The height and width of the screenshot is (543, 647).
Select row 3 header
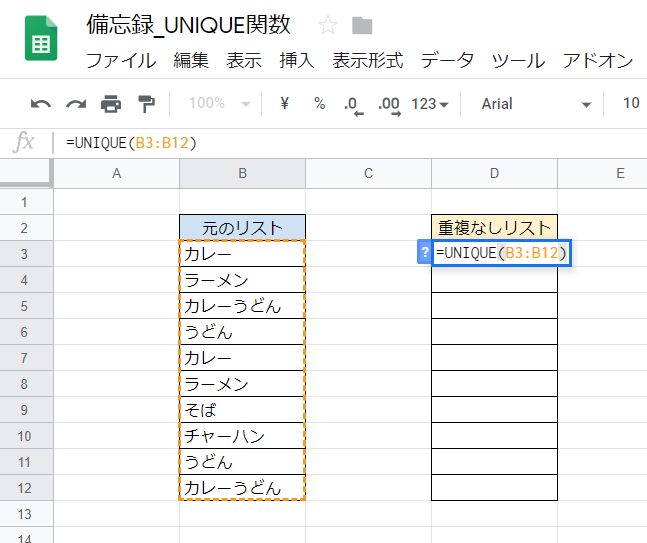26,254
